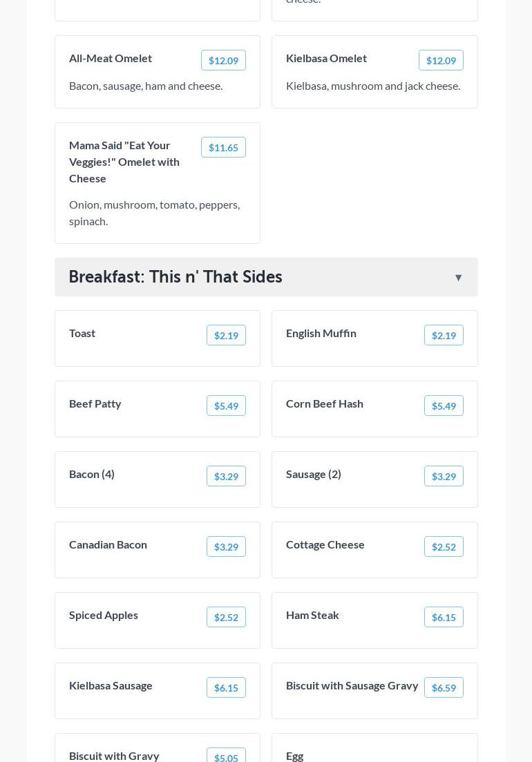Select Sausage (2) $3.29 price tag

pos(444,477)
